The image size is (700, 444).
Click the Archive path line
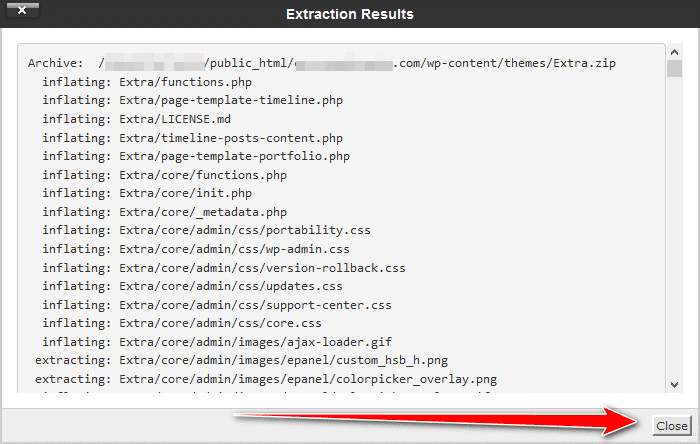(x=322, y=63)
